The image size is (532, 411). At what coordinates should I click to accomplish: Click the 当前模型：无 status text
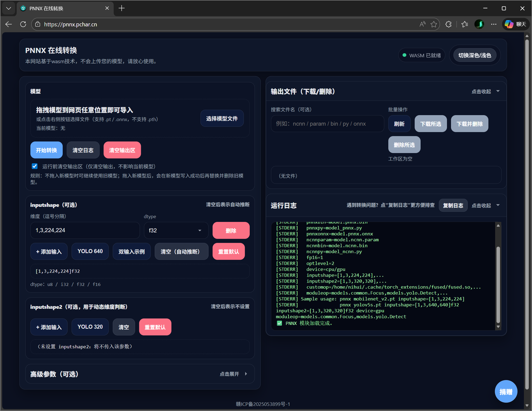coord(51,128)
